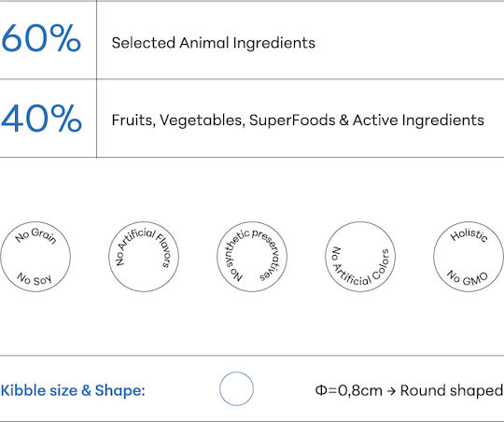Click the Active Ingredients words in 40% row
Screen dimensions: 504x422
click(418, 120)
